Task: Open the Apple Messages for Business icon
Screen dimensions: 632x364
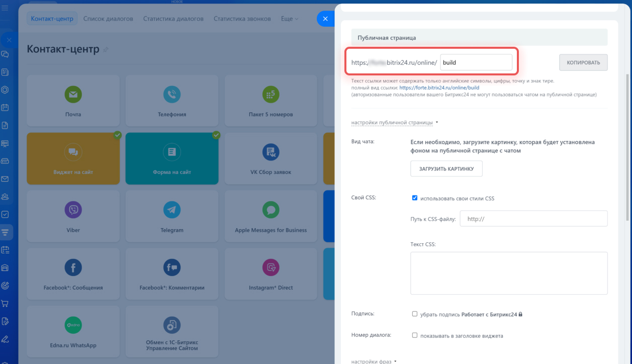Action: coord(271,210)
